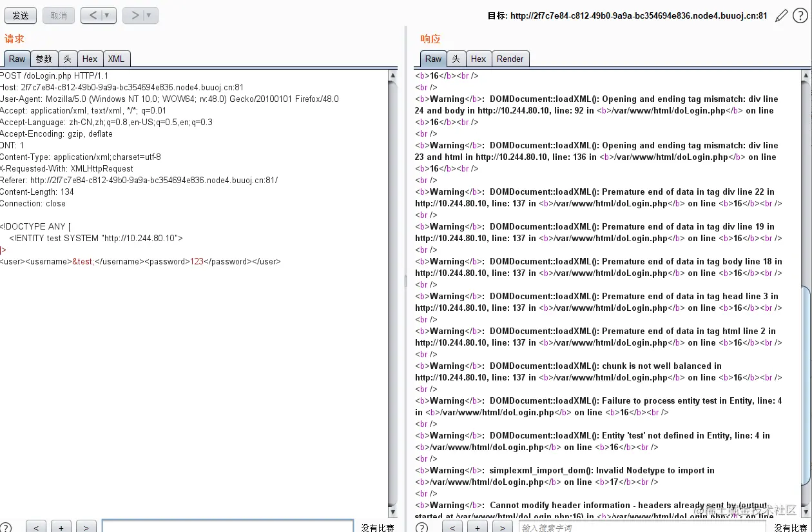Click the 'POST /doLogin.php HTTP/1.1' line

coord(54,75)
